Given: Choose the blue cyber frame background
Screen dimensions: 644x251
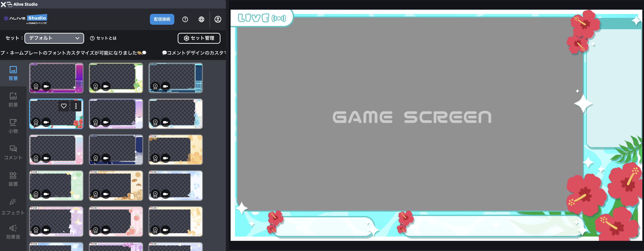Looking at the screenshot, I should coord(176,78).
